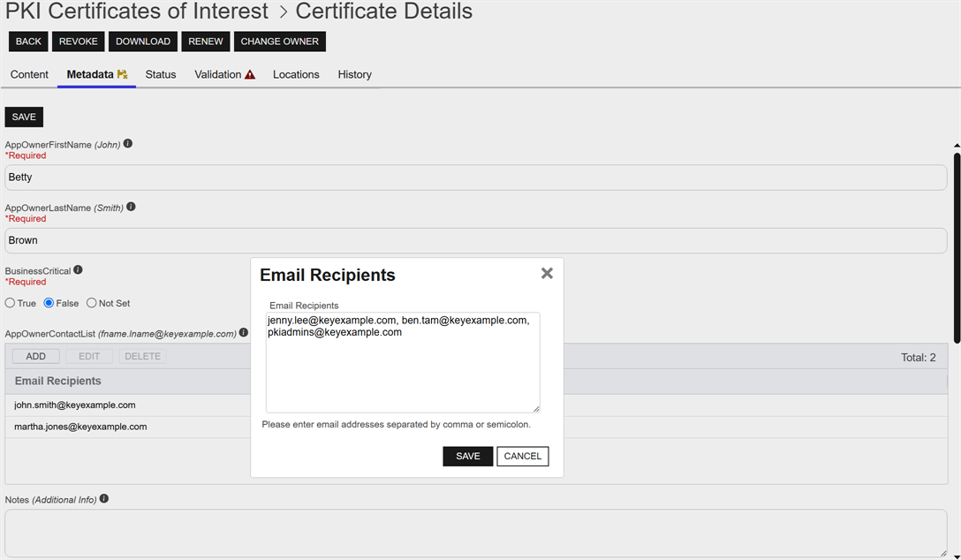Switch to the Content tab
Image resolution: width=961 pixels, height=560 pixels.
pos(29,75)
